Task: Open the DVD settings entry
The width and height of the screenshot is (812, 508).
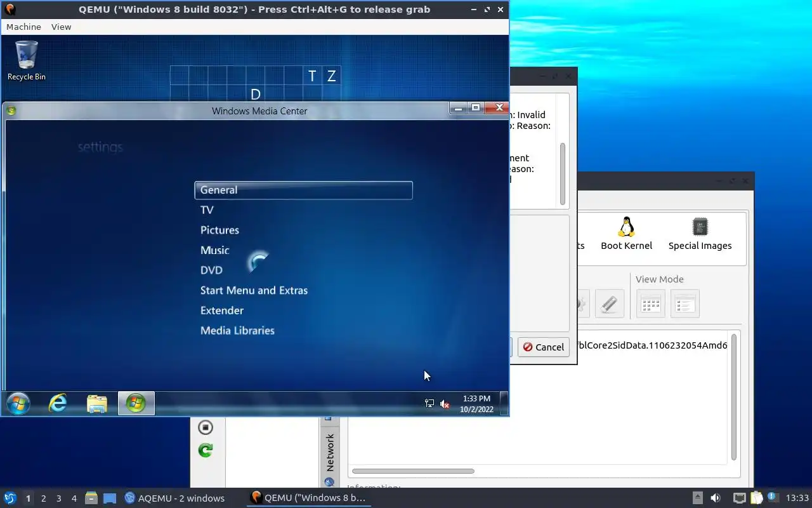Action: [211, 270]
